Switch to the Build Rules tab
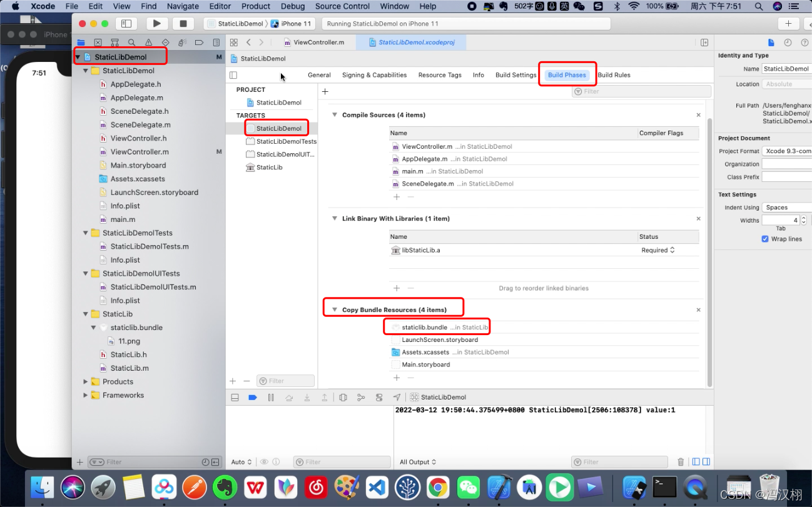The width and height of the screenshot is (812, 507). [614, 75]
